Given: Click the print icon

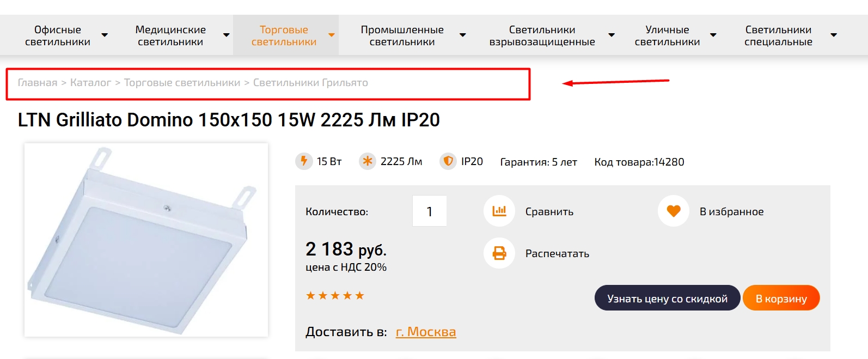Looking at the screenshot, I should click(499, 253).
